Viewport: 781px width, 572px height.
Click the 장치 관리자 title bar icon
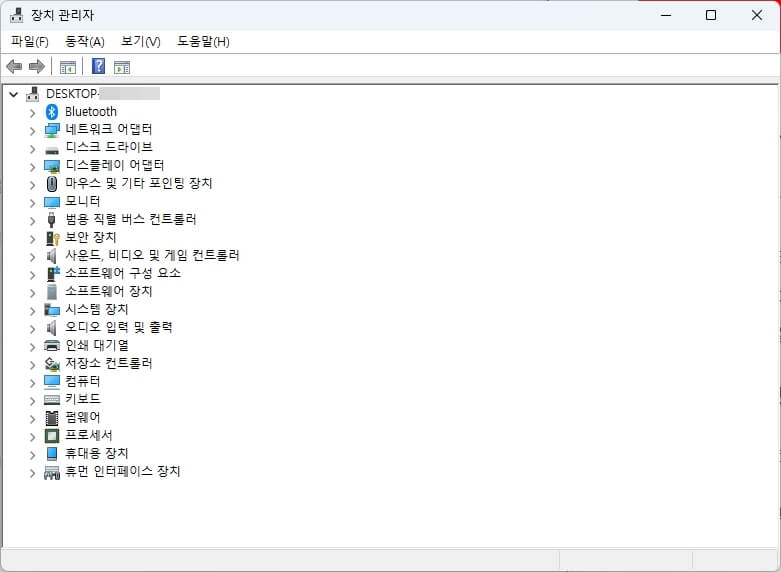tap(16, 15)
